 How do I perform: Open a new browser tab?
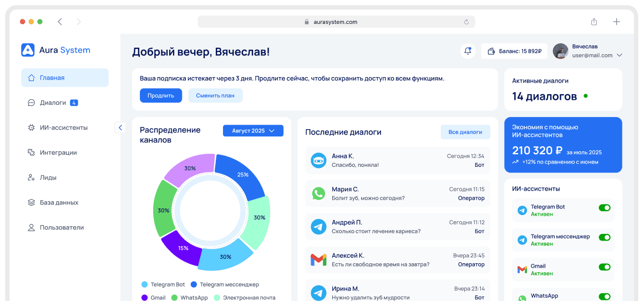coord(616,22)
